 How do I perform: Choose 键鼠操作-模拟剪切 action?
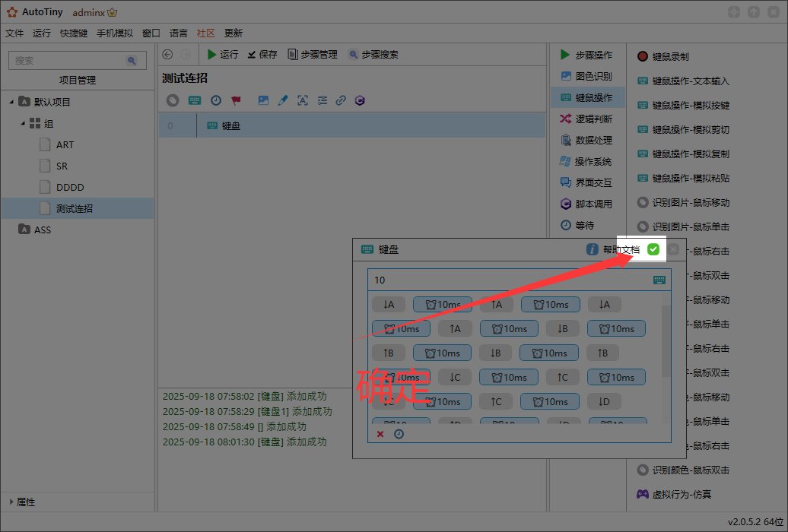(x=683, y=130)
